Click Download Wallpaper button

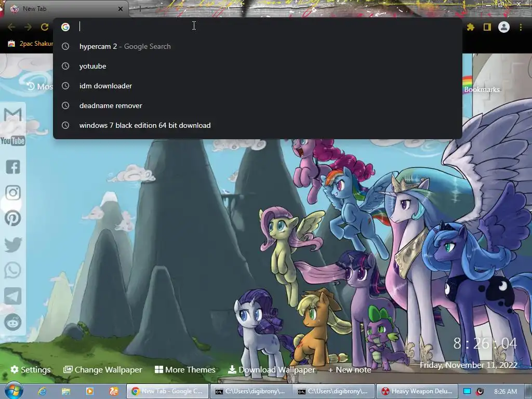pyautogui.click(x=271, y=369)
